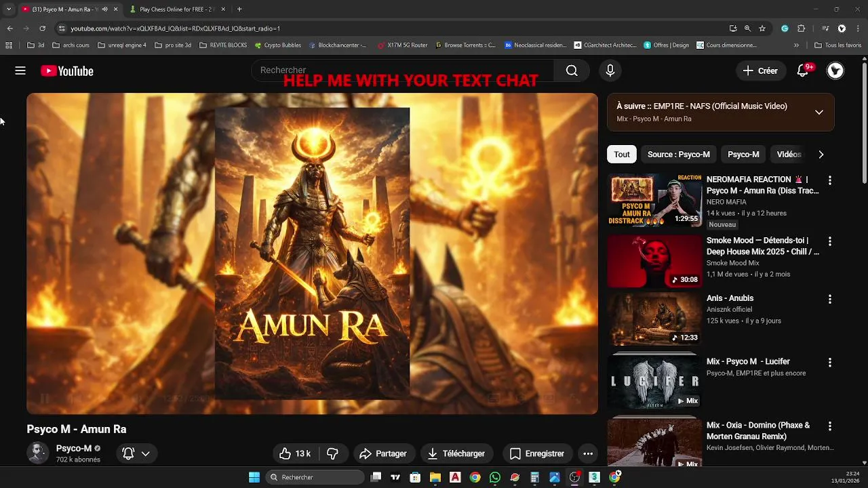Click the Partager share button

click(383, 453)
